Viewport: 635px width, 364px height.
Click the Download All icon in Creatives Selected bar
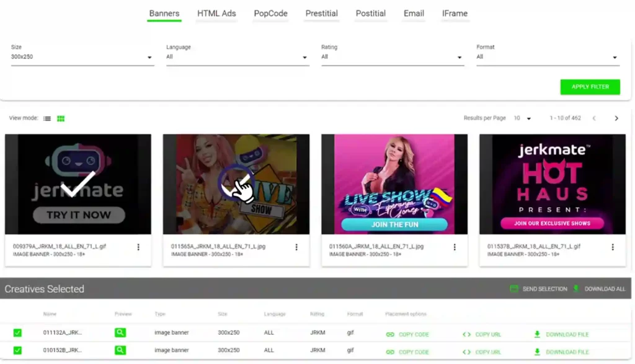coord(577,288)
